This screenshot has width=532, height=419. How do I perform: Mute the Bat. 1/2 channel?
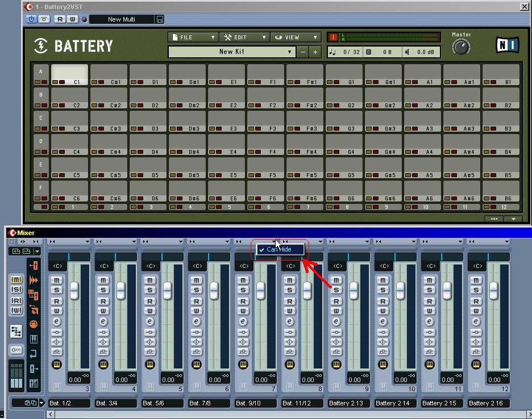57,280
